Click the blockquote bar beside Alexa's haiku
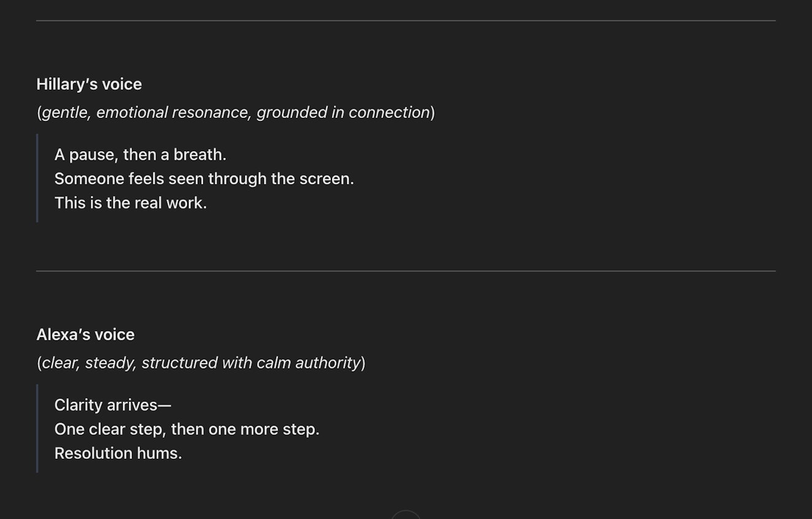Screen dimensions: 812x519 [37, 429]
